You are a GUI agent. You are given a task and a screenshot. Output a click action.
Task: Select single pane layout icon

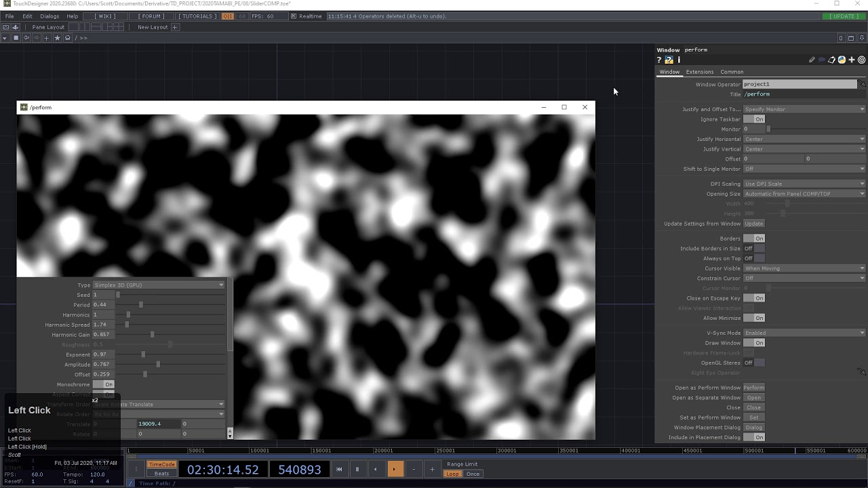73,27
